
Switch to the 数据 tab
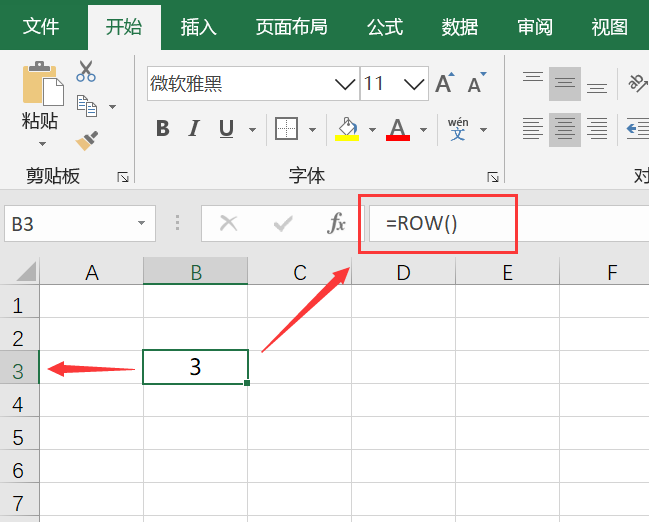pyautogui.click(x=459, y=26)
